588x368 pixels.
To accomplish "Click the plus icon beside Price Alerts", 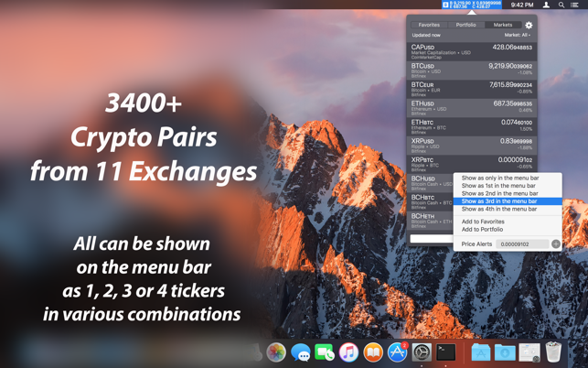I will tap(556, 244).
